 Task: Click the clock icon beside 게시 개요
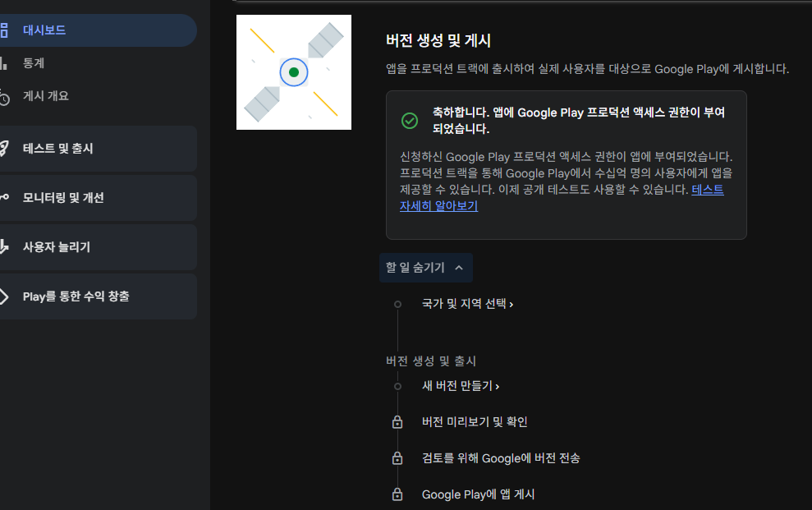click(x=4, y=98)
